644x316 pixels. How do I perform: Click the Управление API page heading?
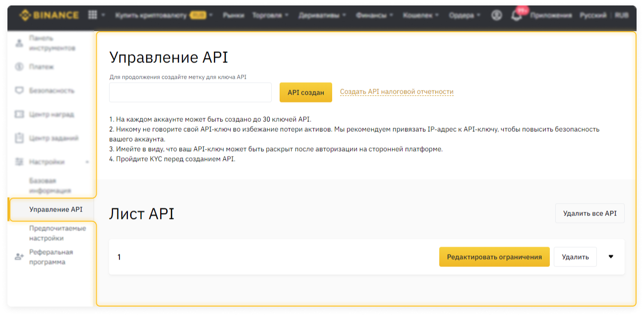click(169, 57)
